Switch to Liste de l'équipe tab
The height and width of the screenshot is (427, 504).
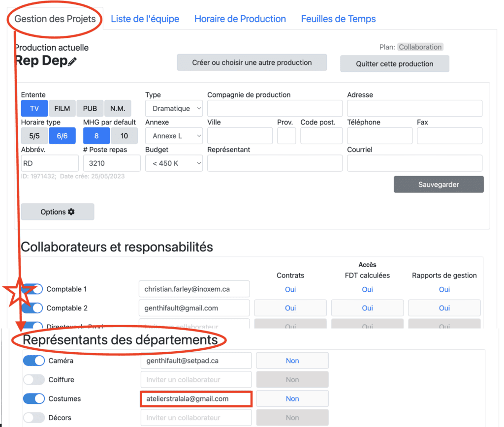coord(145,19)
